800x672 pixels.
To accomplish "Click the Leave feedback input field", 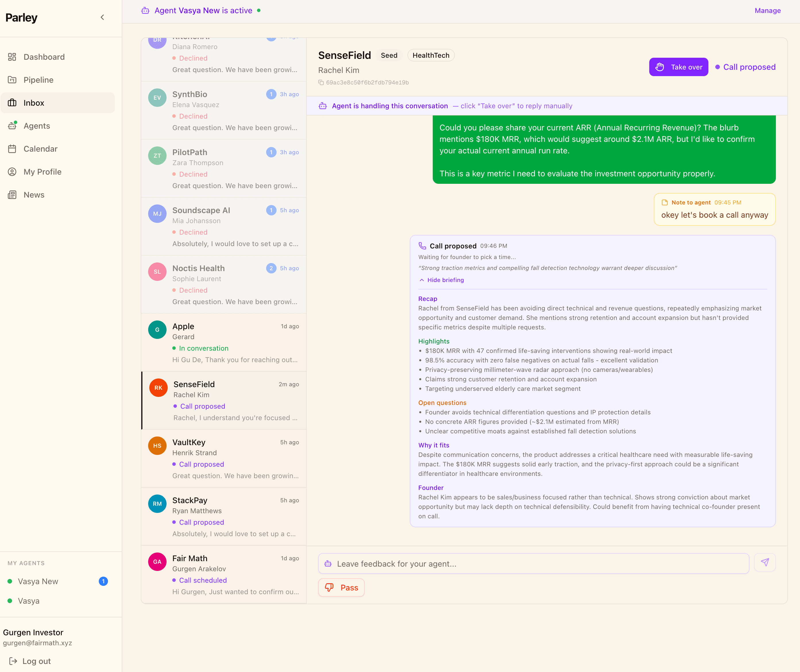I will (533, 563).
